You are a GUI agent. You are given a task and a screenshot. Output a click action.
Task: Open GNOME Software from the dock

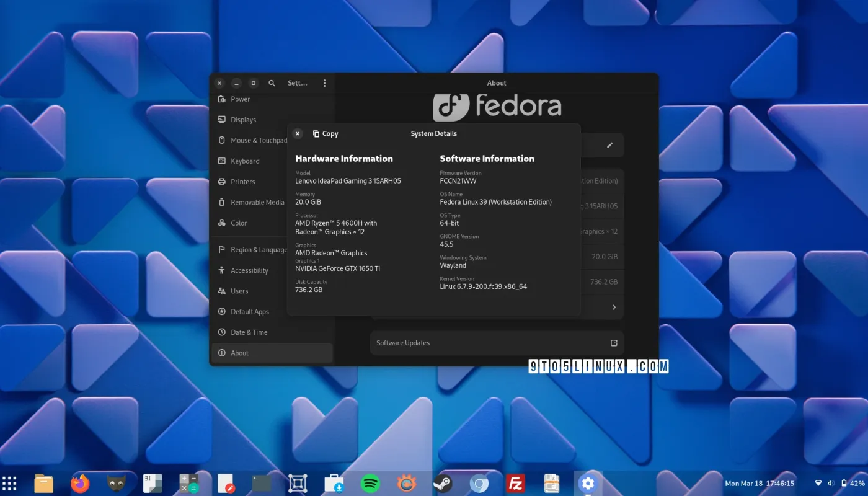pyautogui.click(x=334, y=483)
